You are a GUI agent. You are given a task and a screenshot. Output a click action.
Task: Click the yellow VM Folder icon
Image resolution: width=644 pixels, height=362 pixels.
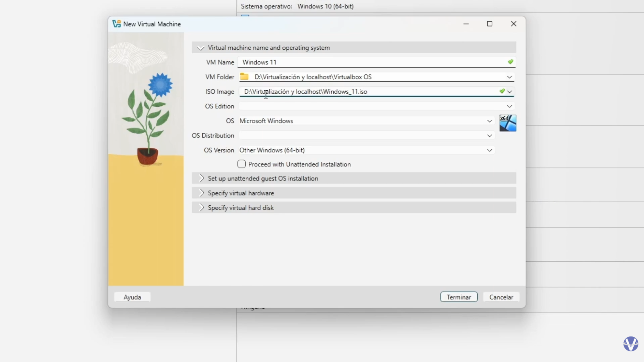click(x=244, y=77)
